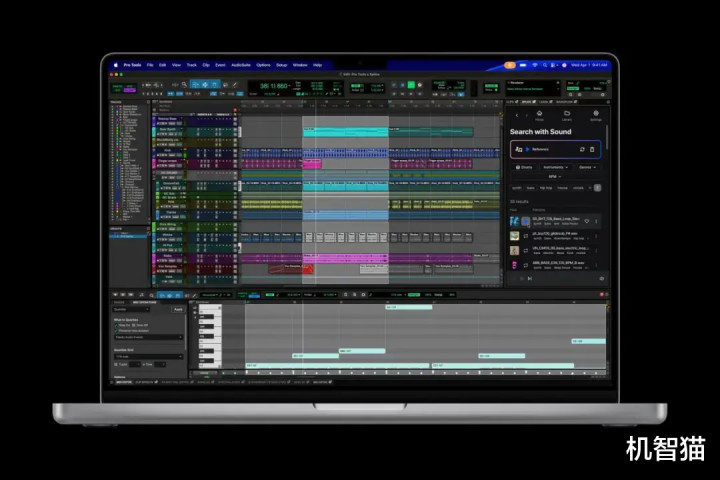This screenshot has height=480, width=720.
Task: Open the BPM filter dropdown
Action: [554, 177]
